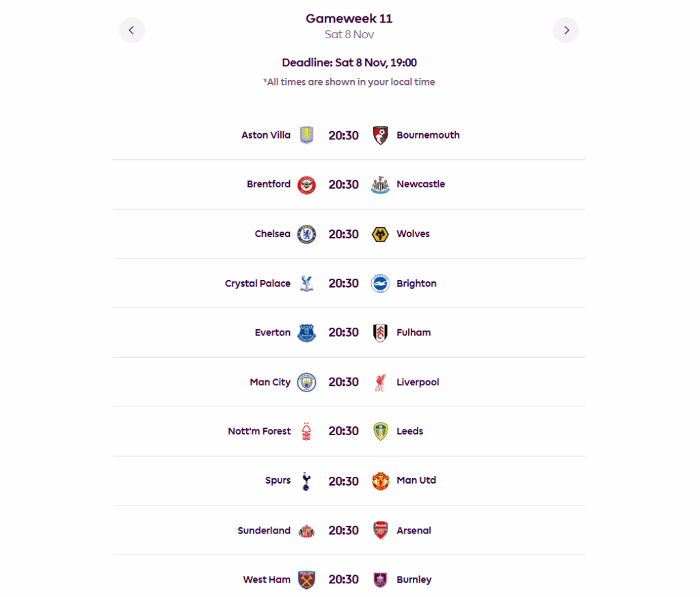
Task: Open Crystal Palace team name link
Action: pos(258,283)
